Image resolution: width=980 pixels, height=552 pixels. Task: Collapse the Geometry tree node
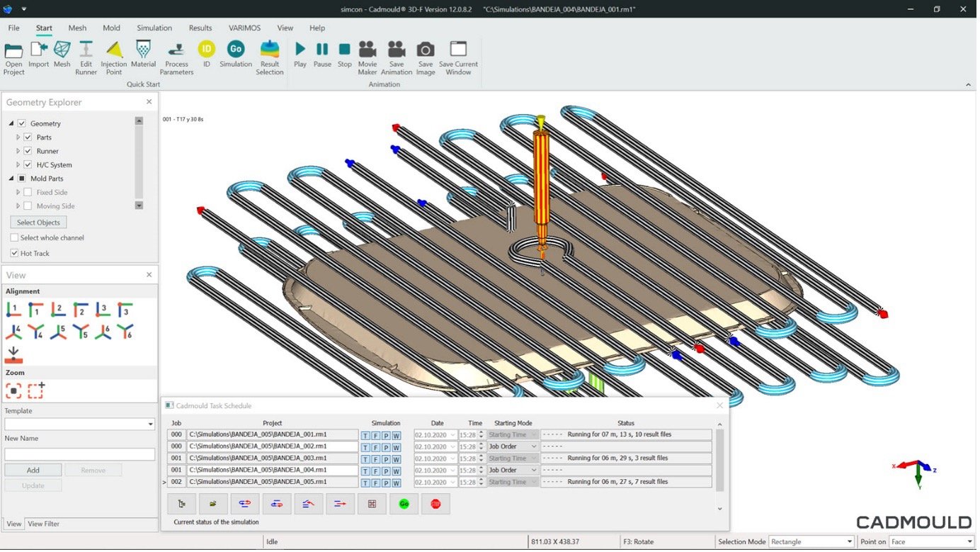(11, 123)
